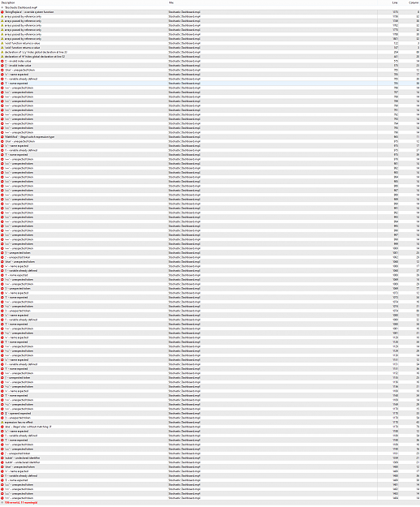Click the error icon in the highlighted row
The image size is (420, 507).
click(2, 84)
